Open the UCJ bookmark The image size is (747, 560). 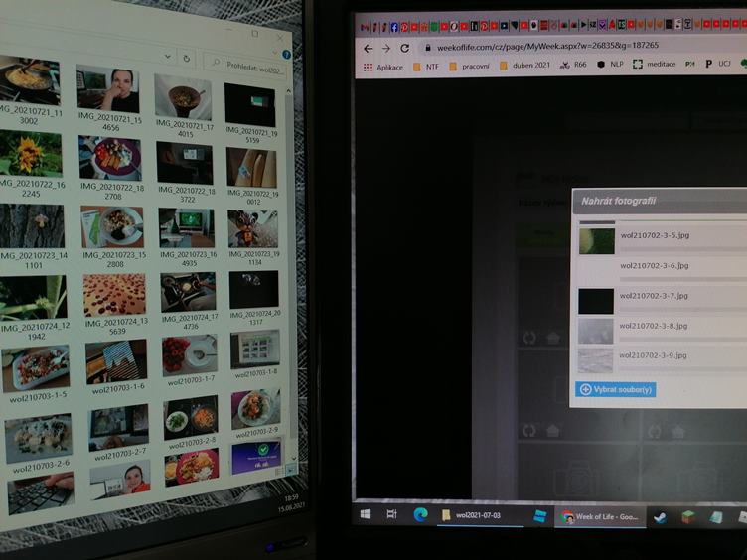tap(718, 63)
